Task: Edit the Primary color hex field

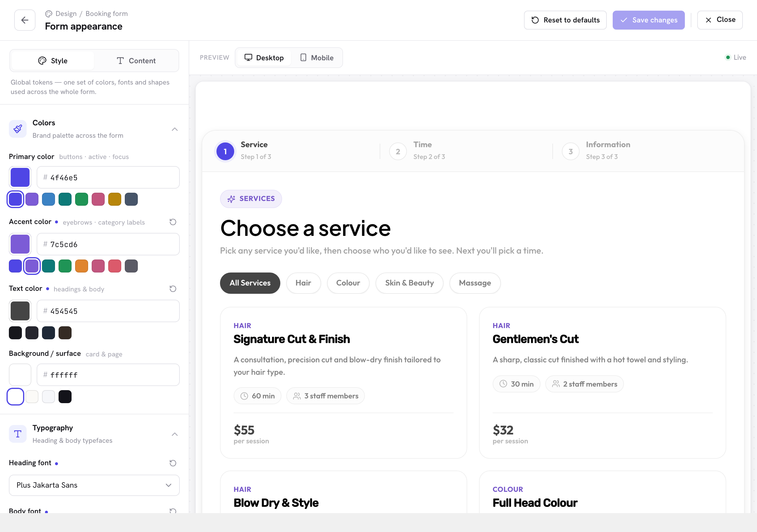Action: [108, 177]
